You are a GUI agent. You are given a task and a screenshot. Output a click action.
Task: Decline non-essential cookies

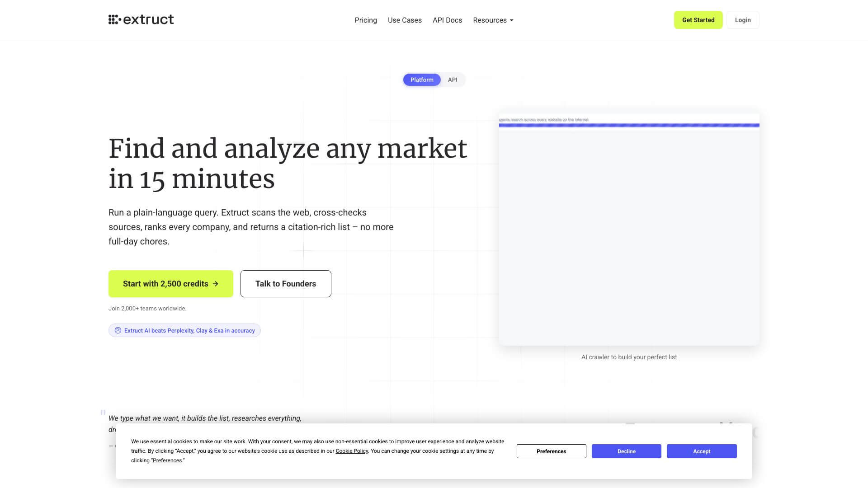click(626, 451)
